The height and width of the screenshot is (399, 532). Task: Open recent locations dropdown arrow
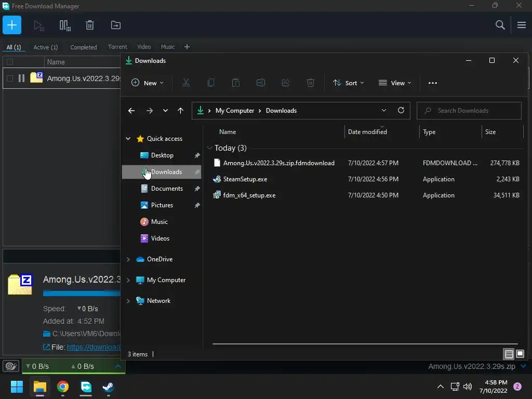pos(165,111)
